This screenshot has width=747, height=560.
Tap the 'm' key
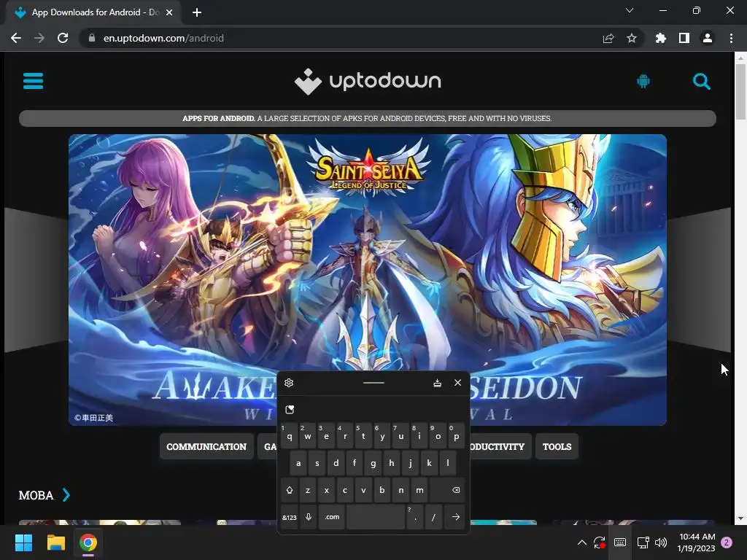[x=419, y=490]
